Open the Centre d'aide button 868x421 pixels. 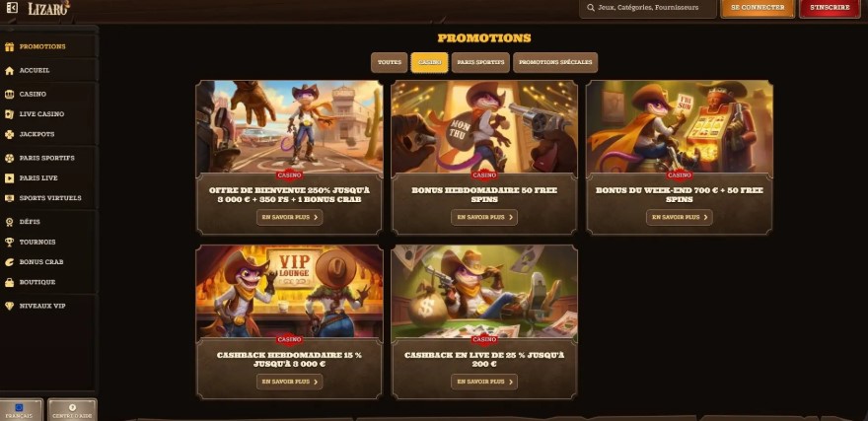click(x=72, y=410)
